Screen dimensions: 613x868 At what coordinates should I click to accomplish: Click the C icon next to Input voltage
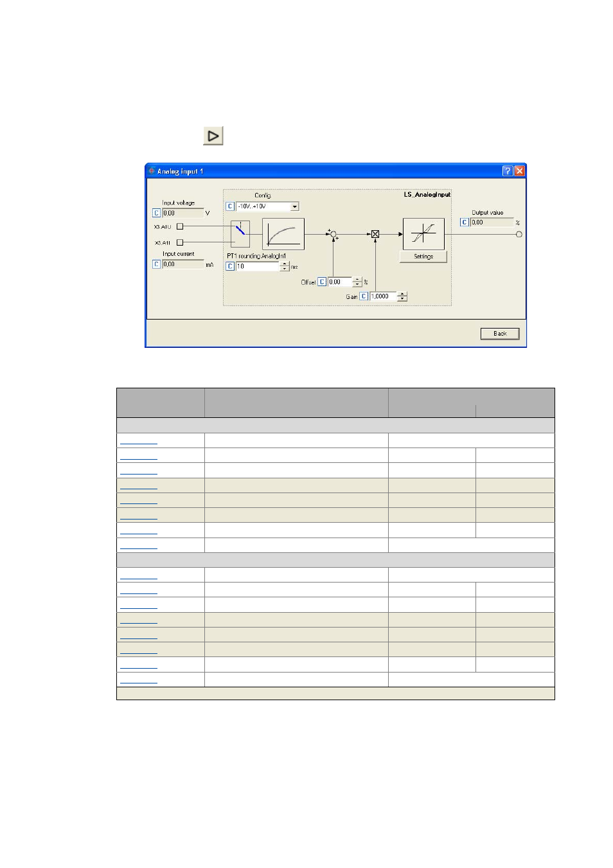click(156, 213)
